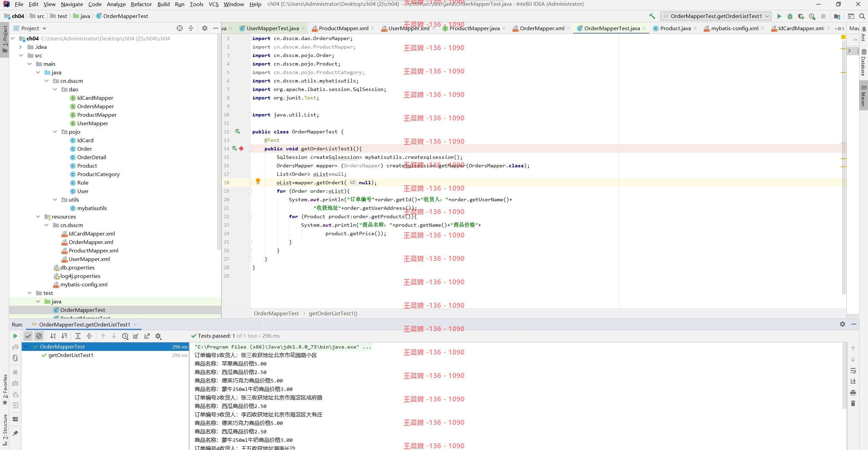
Task: Toggle the Database tool window
Action: tap(864, 62)
